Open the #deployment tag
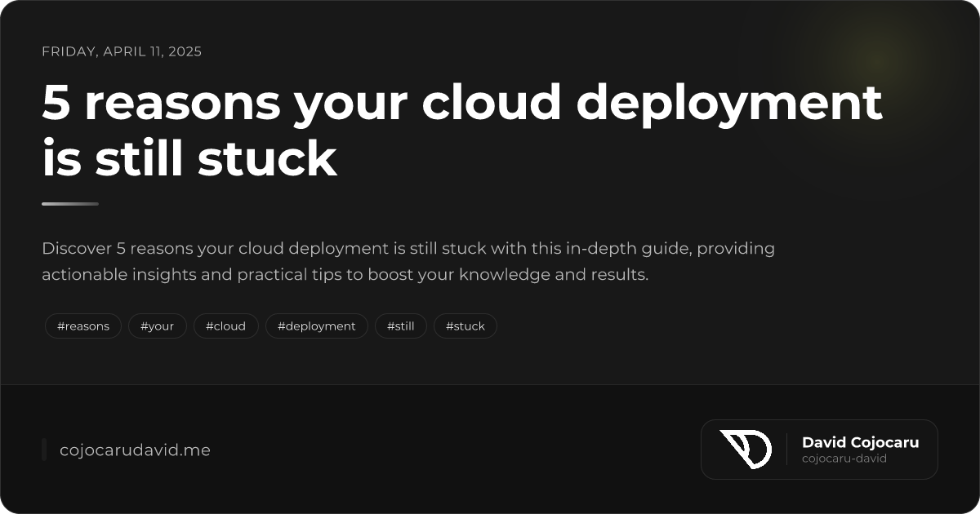 tap(317, 326)
